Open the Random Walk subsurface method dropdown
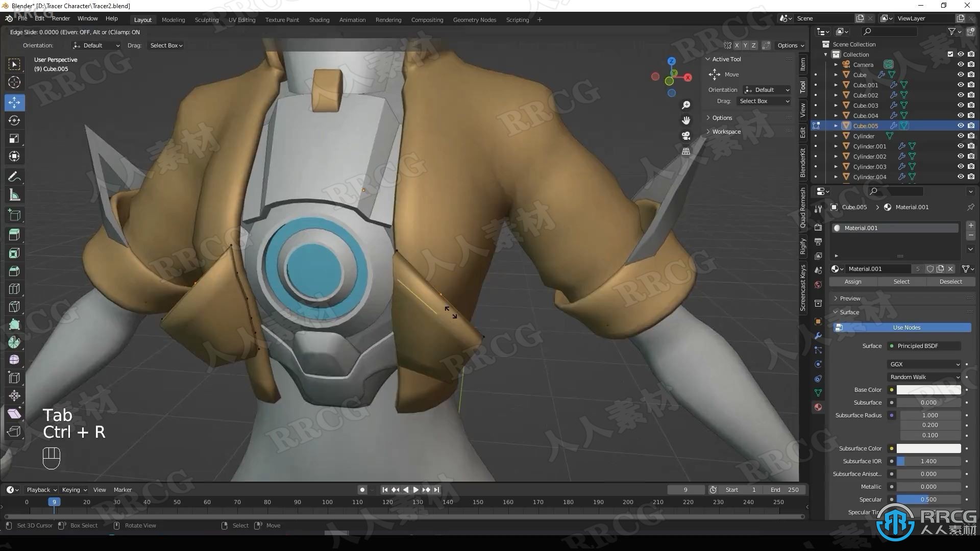 pos(924,377)
